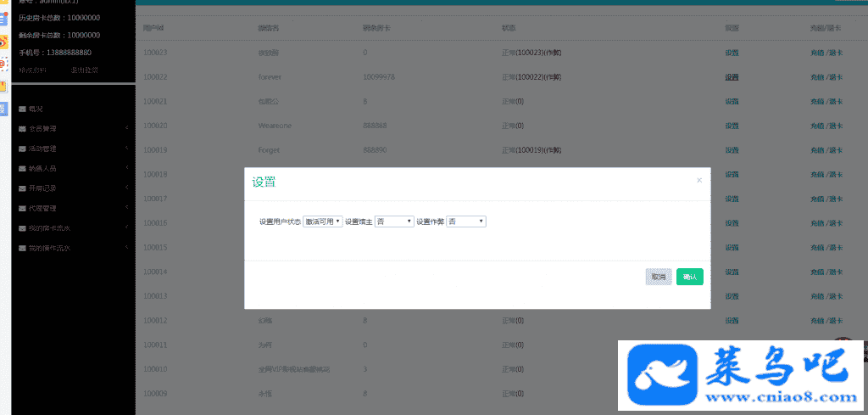Click the envelope icon beside 概况

[x=22, y=109]
